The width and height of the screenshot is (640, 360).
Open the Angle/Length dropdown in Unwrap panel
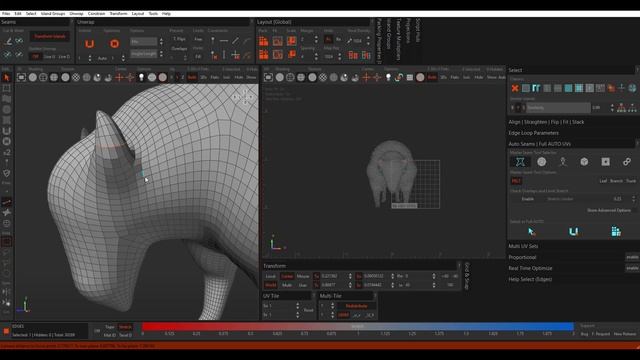click(x=144, y=53)
